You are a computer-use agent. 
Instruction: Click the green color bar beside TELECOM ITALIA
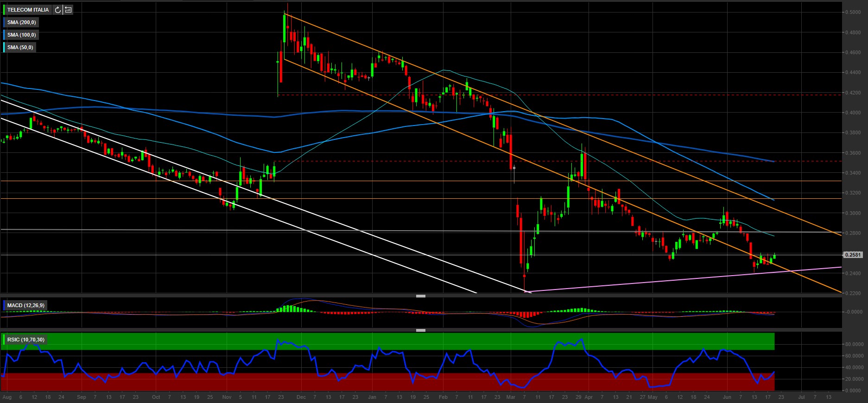tap(4, 10)
